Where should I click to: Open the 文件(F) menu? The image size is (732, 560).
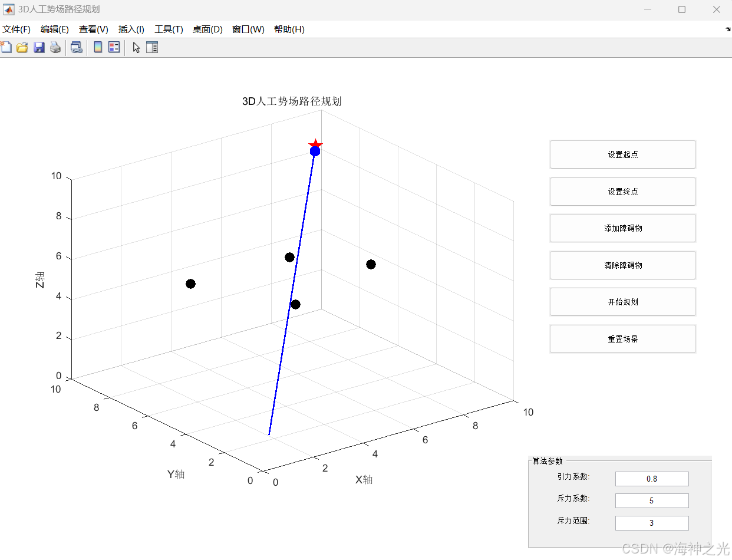(x=17, y=29)
